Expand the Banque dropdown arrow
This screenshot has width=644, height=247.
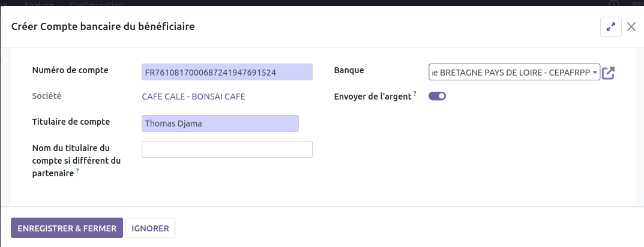595,72
